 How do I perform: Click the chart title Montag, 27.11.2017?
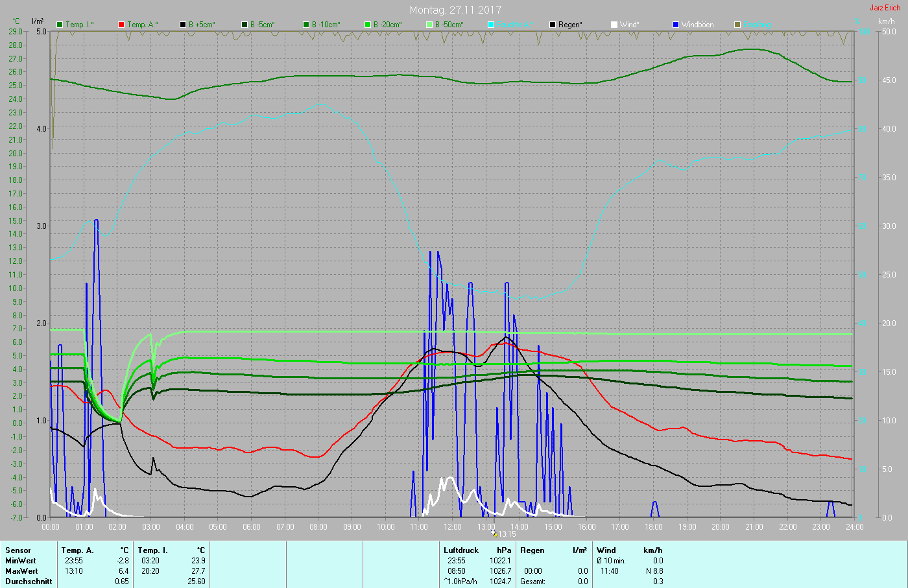pos(453,10)
